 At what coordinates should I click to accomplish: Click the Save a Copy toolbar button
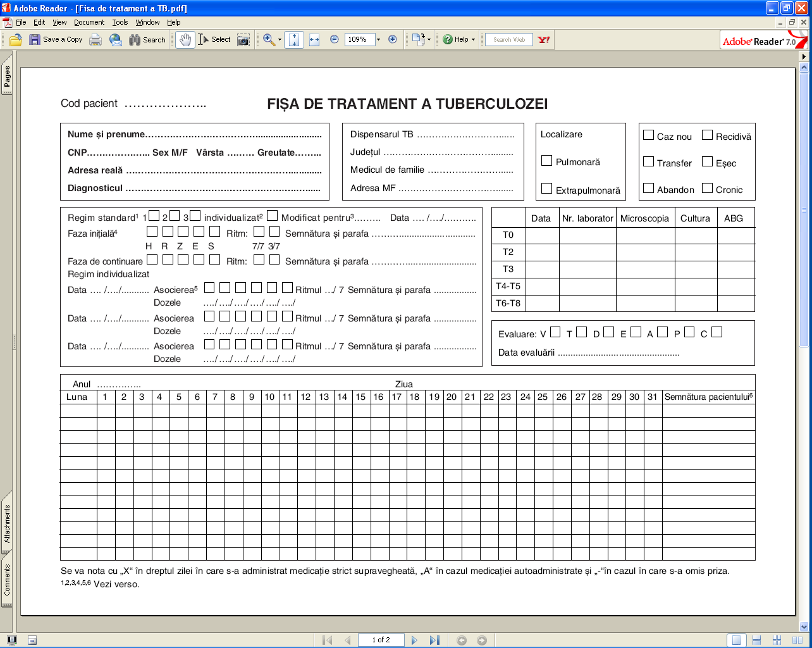click(56, 40)
